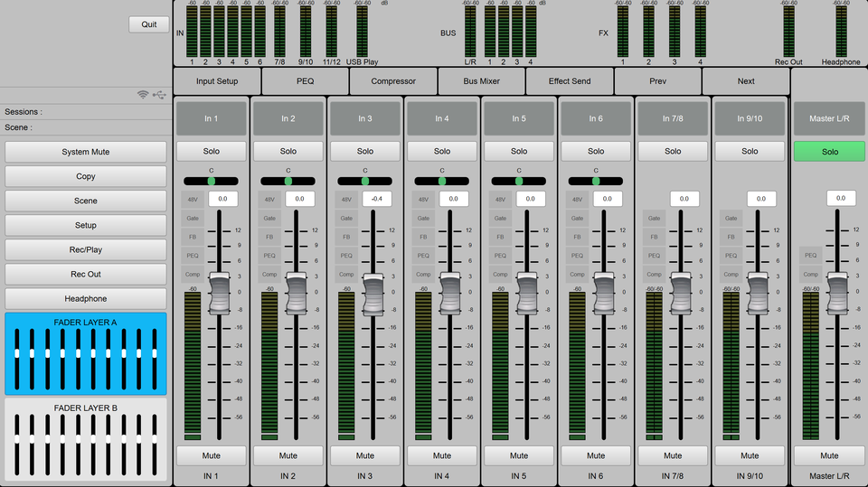
Task: Open the Input Setup tab
Action: tap(217, 80)
